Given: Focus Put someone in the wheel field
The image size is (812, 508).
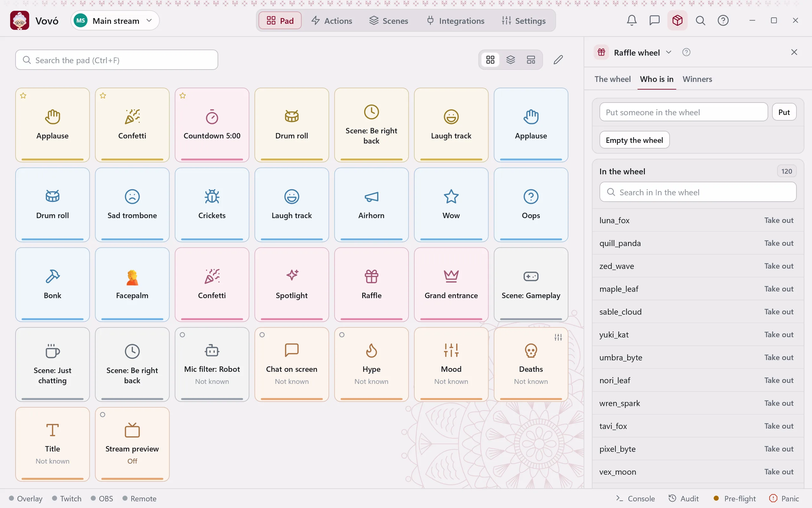Looking at the screenshot, I should [683, 112].
